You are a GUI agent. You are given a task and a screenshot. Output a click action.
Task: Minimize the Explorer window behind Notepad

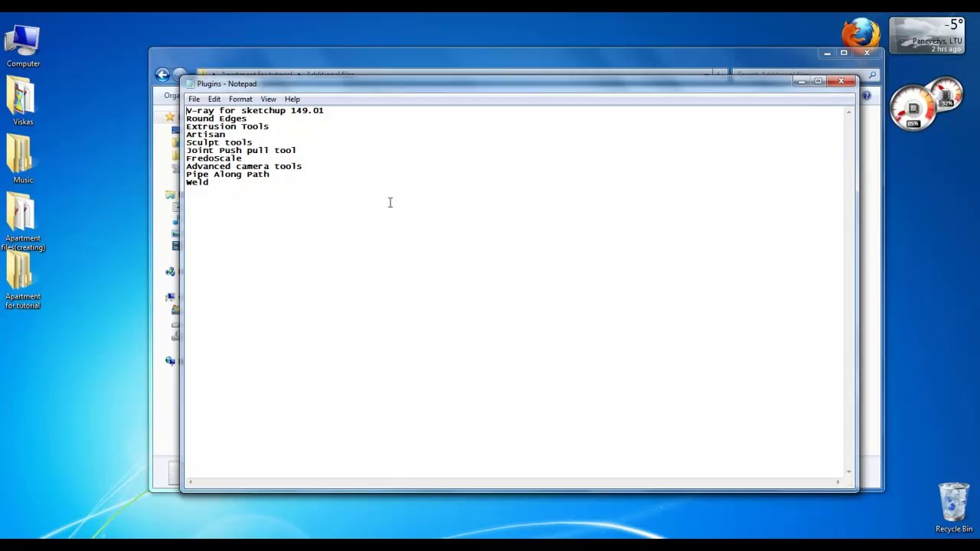827,53
